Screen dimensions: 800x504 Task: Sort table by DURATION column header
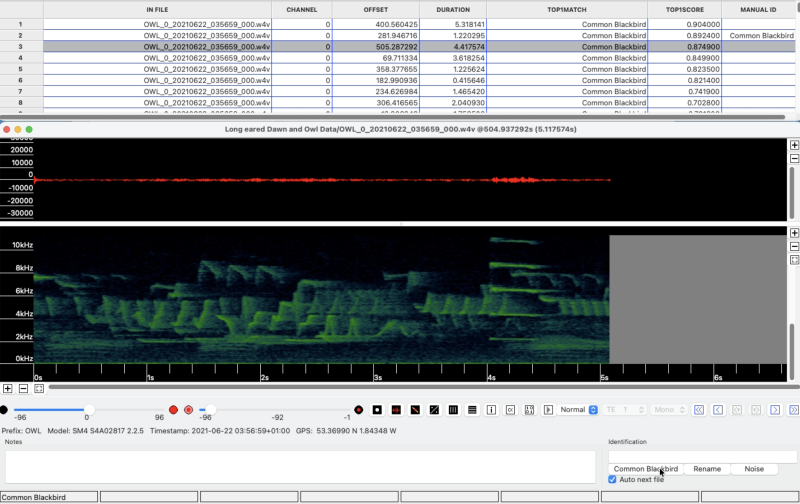(453, 10)
